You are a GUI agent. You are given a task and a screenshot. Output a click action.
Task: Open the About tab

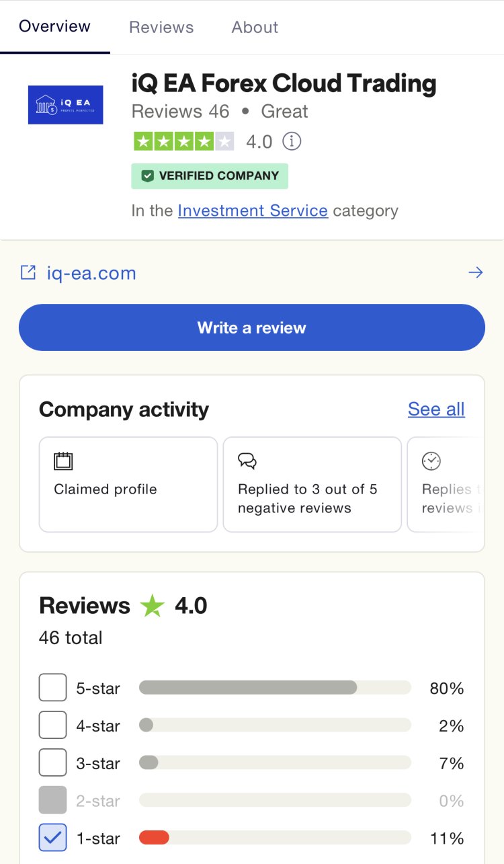tap(255, 28)
